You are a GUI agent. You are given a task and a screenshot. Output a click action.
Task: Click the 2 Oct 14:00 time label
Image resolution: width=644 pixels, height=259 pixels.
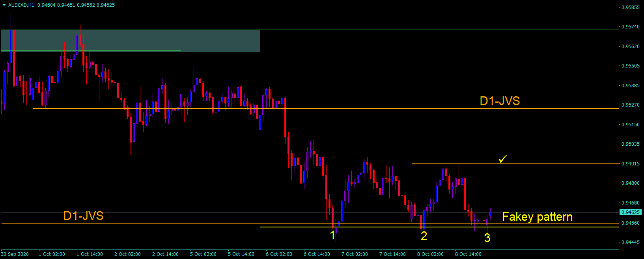tap(165, 254)
